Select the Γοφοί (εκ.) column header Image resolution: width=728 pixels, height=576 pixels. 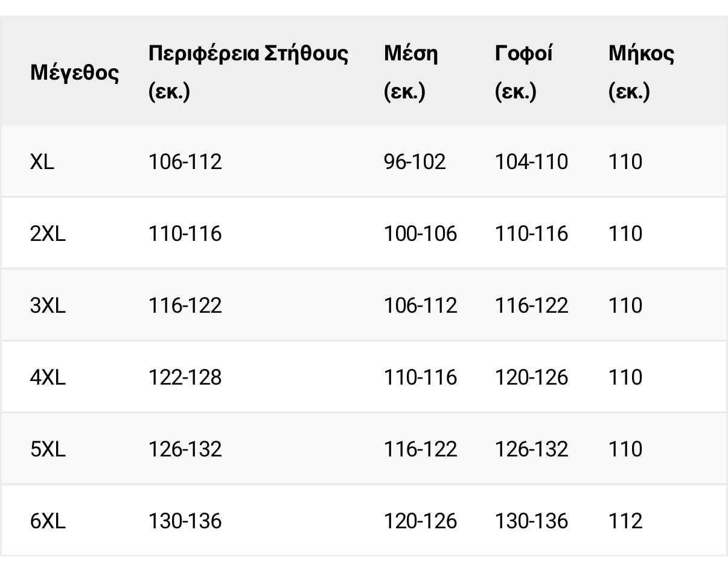coord(523,72)
